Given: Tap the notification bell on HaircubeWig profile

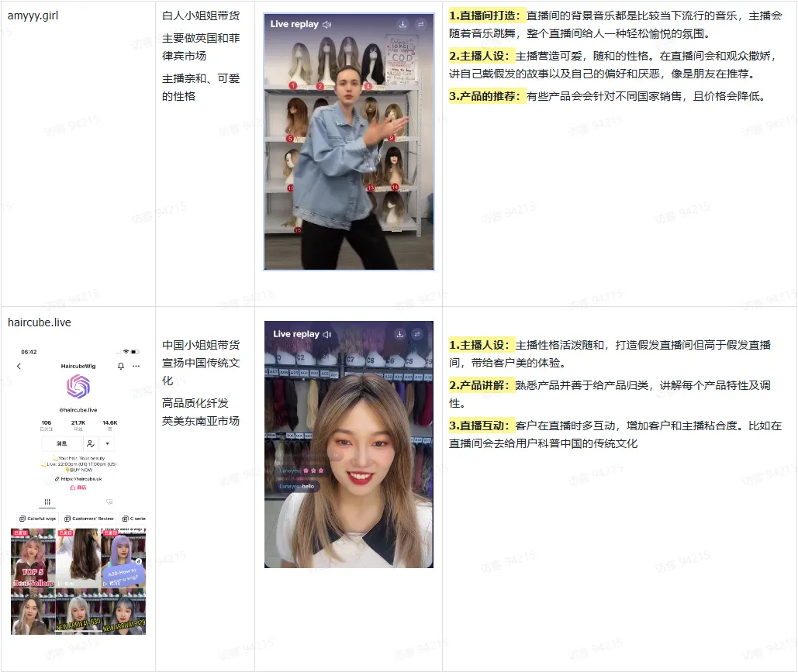Looking at the screenshot, I should coord(121,367).
